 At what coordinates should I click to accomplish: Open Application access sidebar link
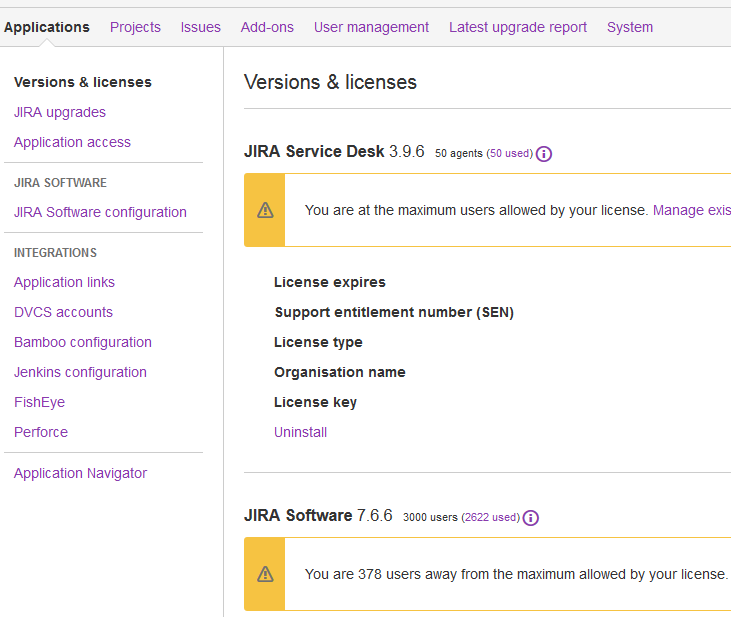(72, 142)
